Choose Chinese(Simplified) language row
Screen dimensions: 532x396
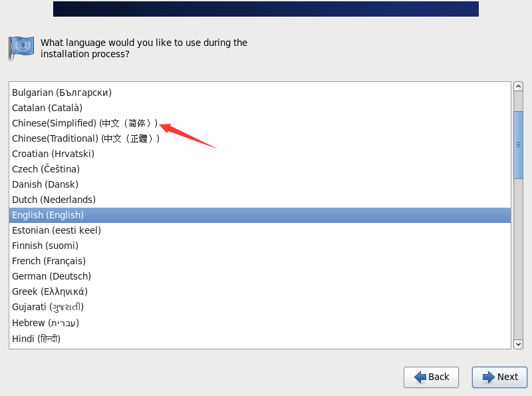[260, 123]
